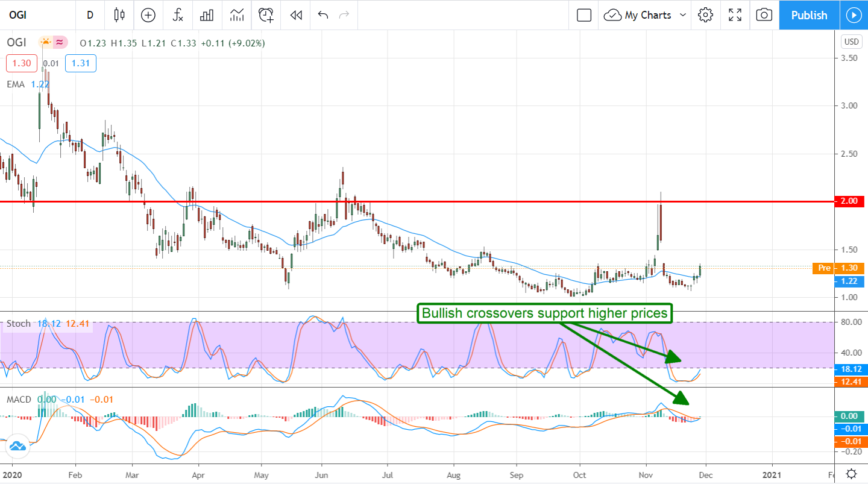Take a chart snapshot with the camera icon
This screenshot has width=868, height=484.
764,15
